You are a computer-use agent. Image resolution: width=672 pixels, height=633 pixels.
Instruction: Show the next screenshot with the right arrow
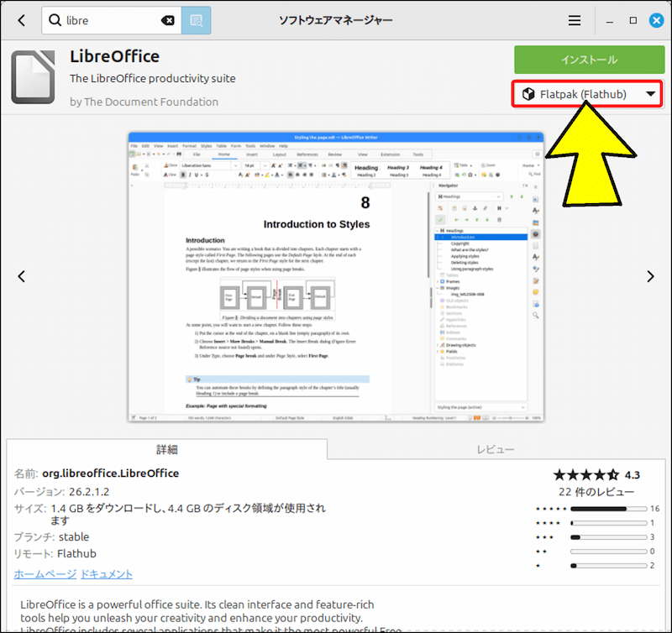[x=650, y=275]
